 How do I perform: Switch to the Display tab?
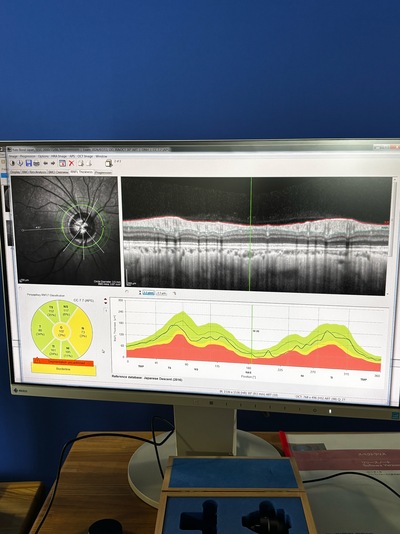[15, 172]
